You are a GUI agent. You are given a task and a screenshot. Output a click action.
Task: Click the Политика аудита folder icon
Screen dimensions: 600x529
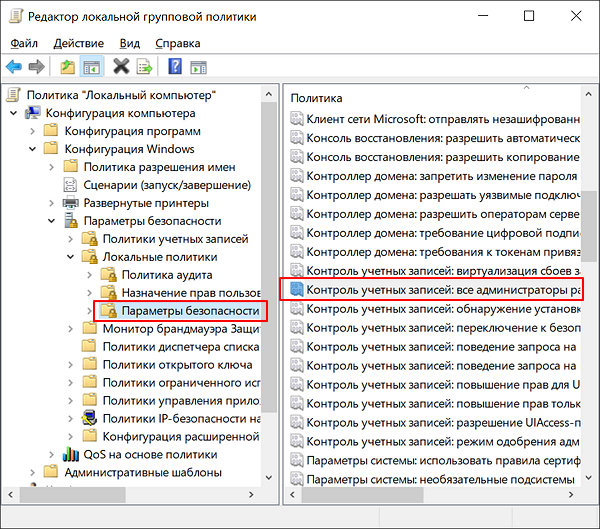pos(109,275)
